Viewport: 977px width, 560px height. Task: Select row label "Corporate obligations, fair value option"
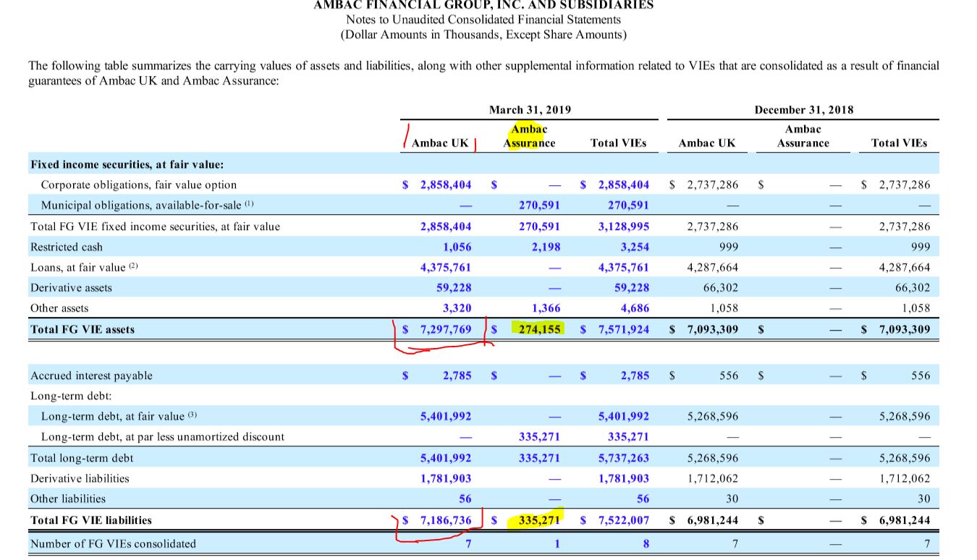pyautogui.click(x=139, y=184)
